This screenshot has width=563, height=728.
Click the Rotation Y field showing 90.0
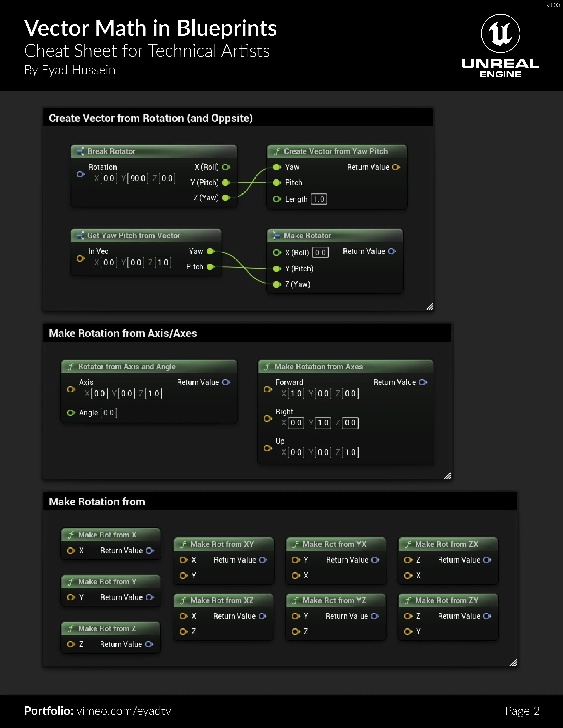[x=138, y=178]
